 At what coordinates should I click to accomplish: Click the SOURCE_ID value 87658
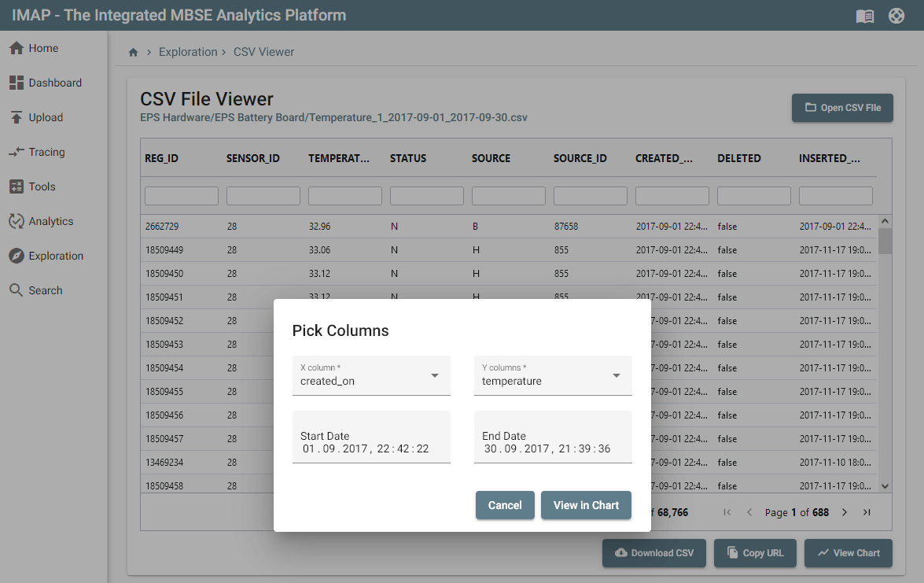click(x=565, y=227)
